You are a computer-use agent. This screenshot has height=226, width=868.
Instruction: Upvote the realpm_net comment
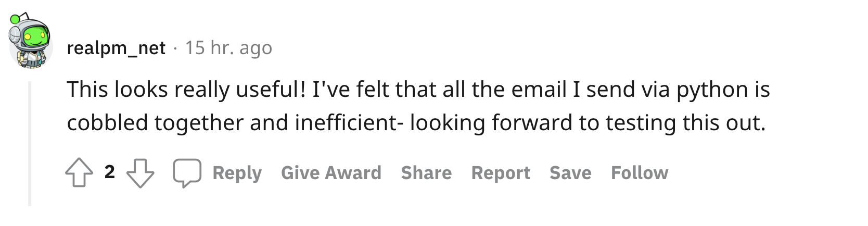(x=79, y=173)
